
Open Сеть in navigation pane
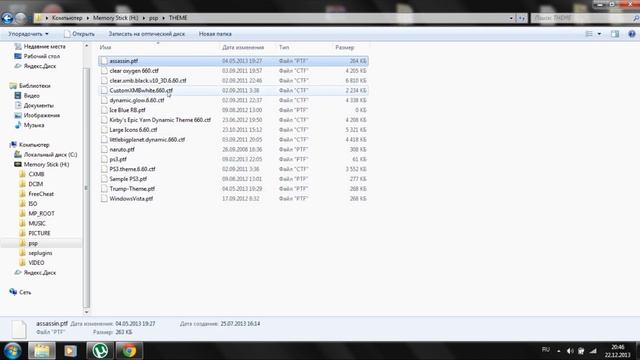click(20, 292)
